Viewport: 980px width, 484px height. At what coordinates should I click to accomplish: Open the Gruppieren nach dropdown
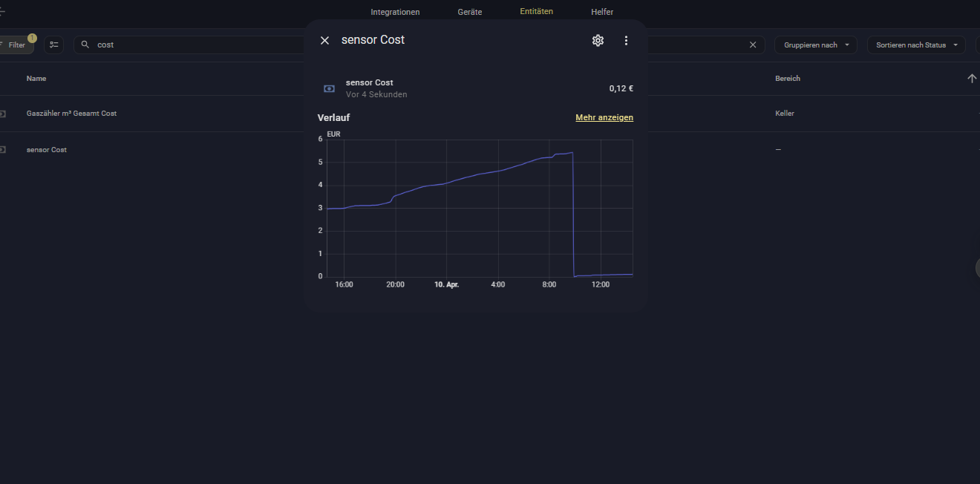tap(816, 45)
